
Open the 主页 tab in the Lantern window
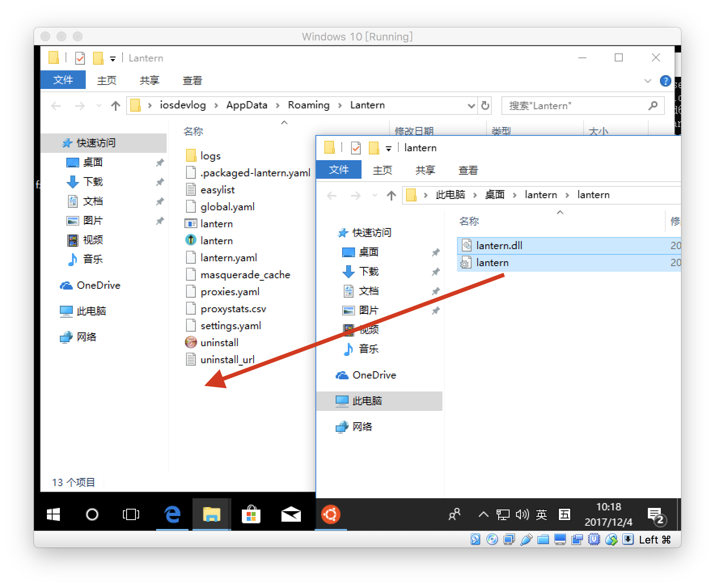[x=107, y=80]
